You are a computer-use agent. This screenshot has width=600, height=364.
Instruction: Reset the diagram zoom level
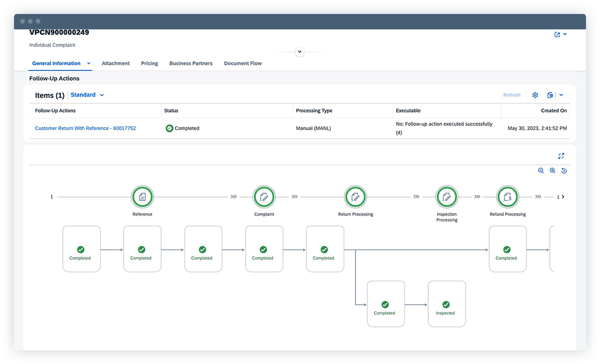[x=564, y=170]
